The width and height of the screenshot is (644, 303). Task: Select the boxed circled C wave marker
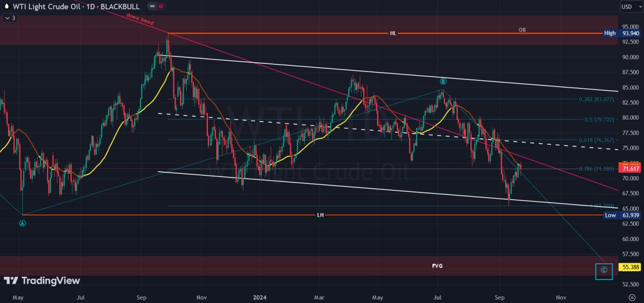pyautogui.click(x=604, y=271)
